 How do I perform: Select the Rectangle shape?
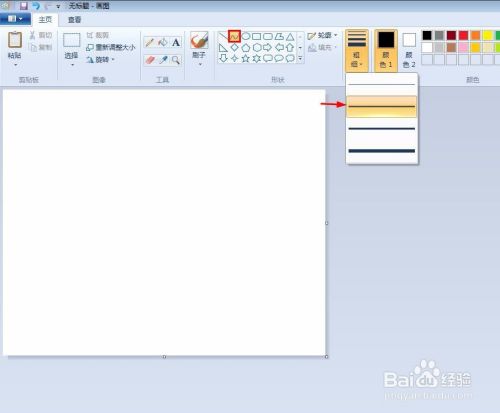(257, 36)
